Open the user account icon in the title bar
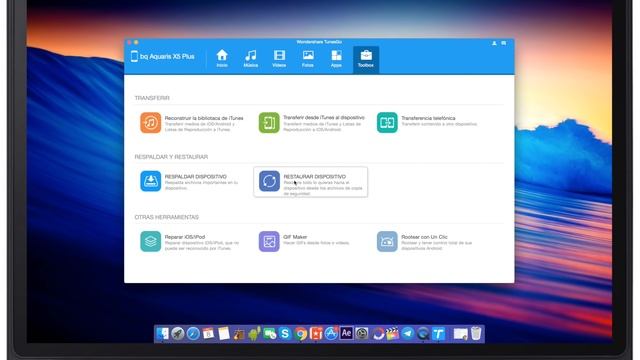640x360 pixels. (x=494, y=43)
